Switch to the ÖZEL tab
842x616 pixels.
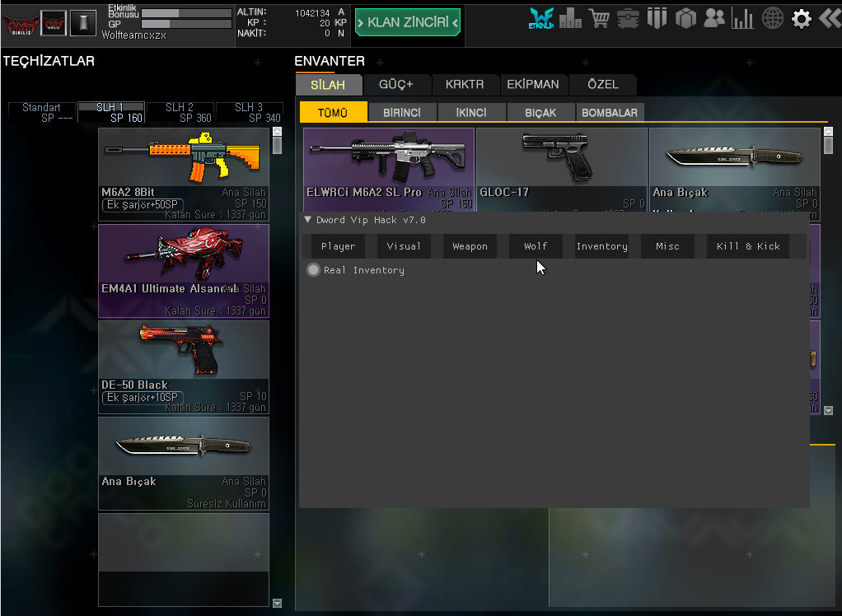[x=603, y=85]
